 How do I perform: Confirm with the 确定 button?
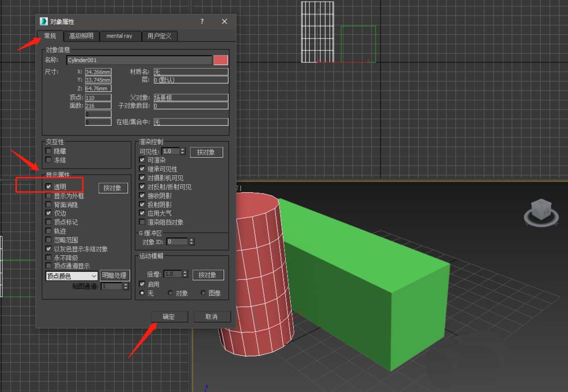(x=169, y=317)
